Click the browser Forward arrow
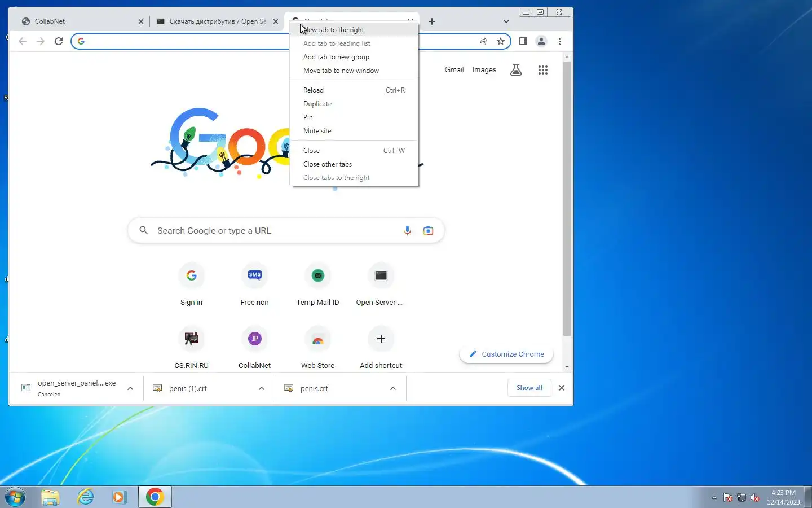The width and height of the screenshot is (812, 508). (x=41, y=41)
